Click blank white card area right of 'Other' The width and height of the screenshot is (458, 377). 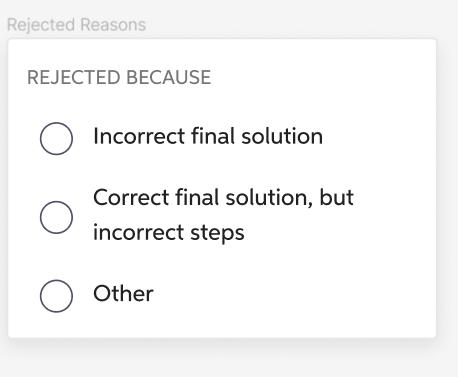coord(293,294)
